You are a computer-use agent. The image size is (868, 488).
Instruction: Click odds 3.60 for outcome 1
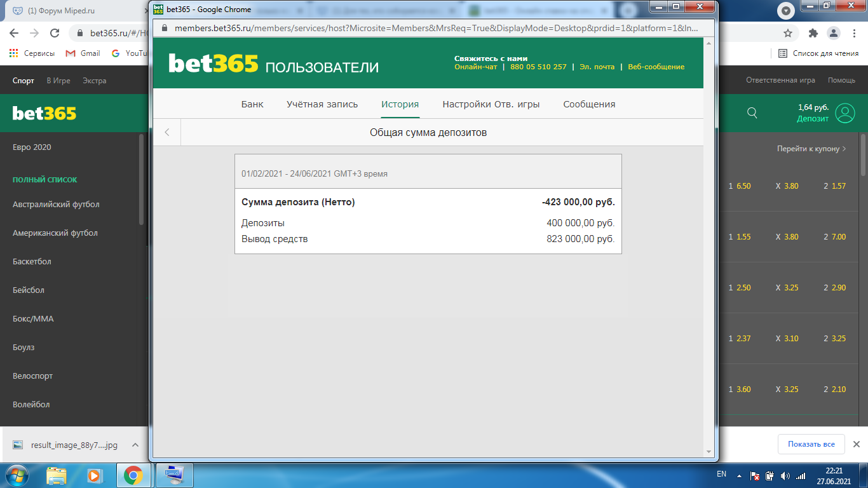pos(743,390)
